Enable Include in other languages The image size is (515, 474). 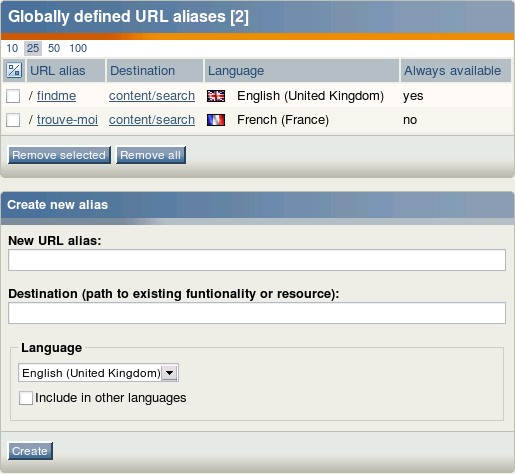pos(26,398)
